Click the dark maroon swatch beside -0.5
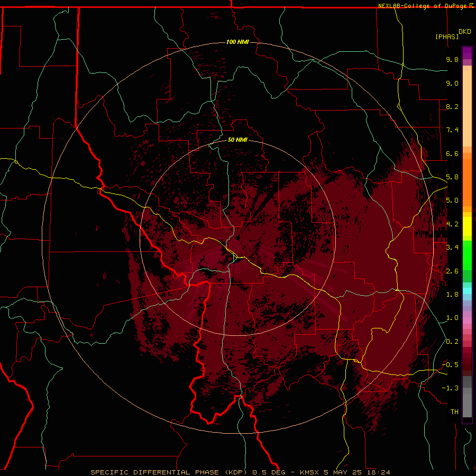This screenshot has width=476, height=476. (x=467, y=364)
